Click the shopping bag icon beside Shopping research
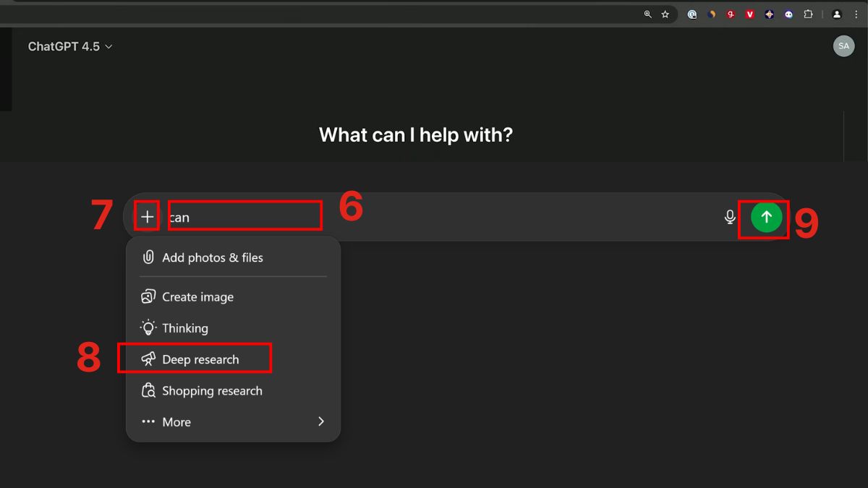 click(148, 390)
